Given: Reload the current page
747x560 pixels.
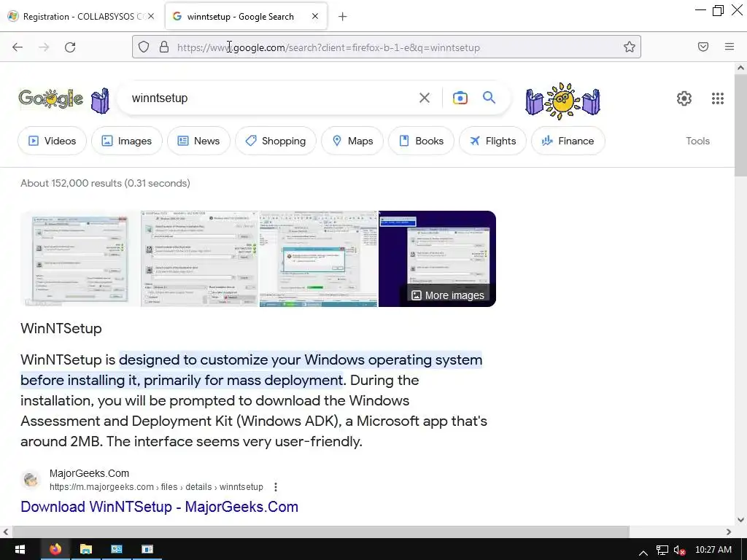Looking at the screenshot, I should 70,47.
